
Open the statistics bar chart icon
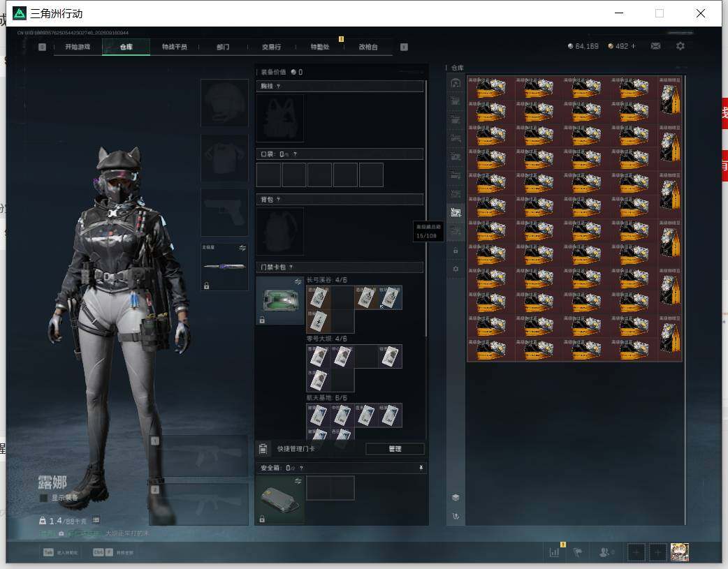[x=554, y=552]
